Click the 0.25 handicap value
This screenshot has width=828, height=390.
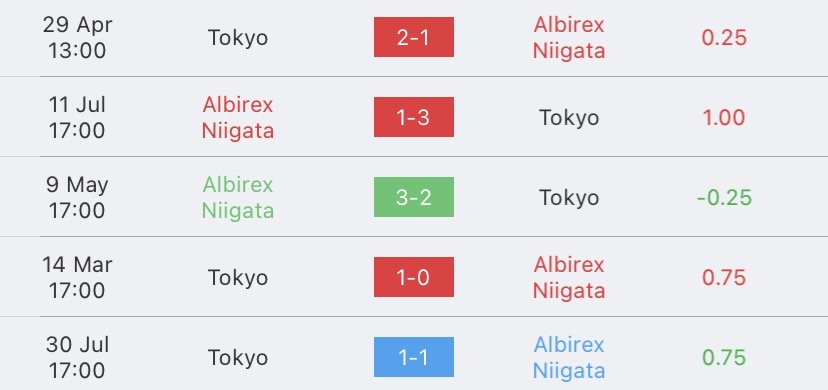pos(723,37)
